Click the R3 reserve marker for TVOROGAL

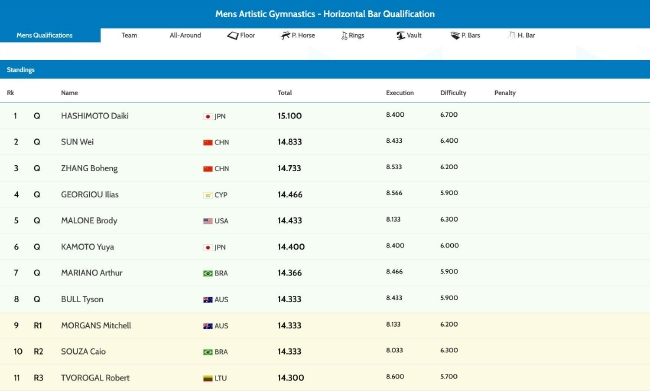[x=38, y=378]
